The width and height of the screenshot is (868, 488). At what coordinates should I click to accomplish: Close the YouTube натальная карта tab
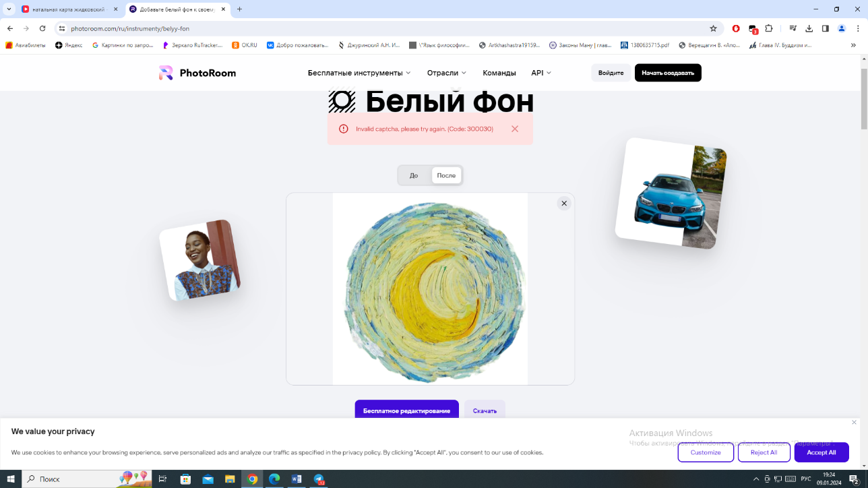(x=116, y=9)
